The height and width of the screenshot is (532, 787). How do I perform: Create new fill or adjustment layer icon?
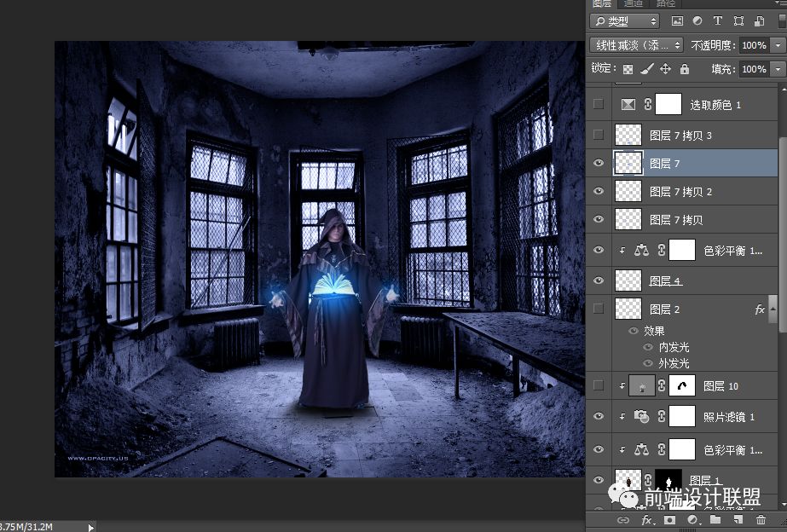692,520
